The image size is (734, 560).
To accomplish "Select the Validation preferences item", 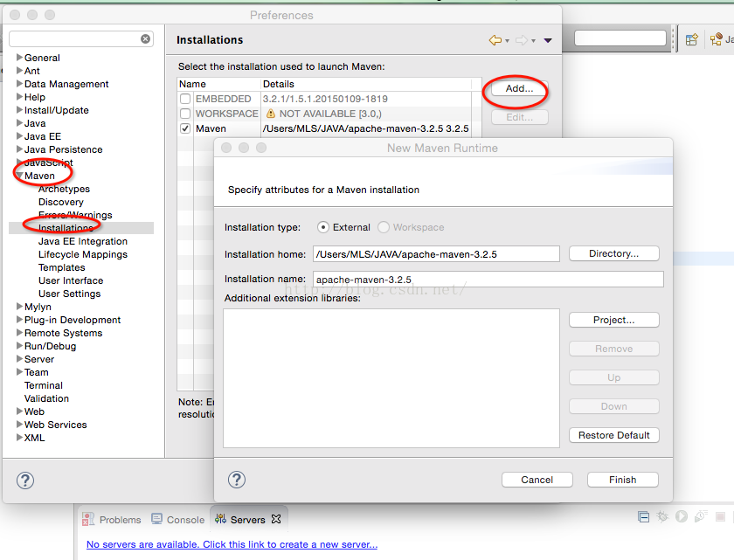I will tap(46, 398).
